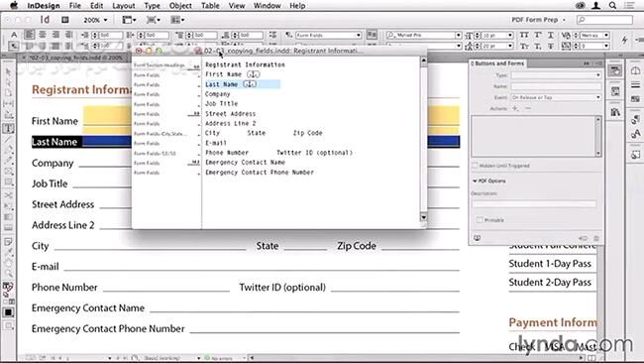The image size is (644, 363).
Task: Open the Object menu
Action: coord(180,6)
